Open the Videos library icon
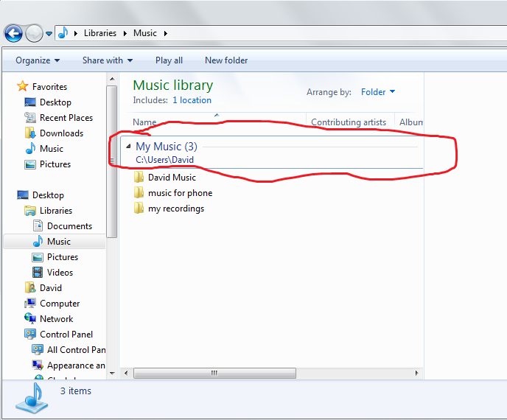This screenshot has height=420, width=507. [x=38, y=272]
